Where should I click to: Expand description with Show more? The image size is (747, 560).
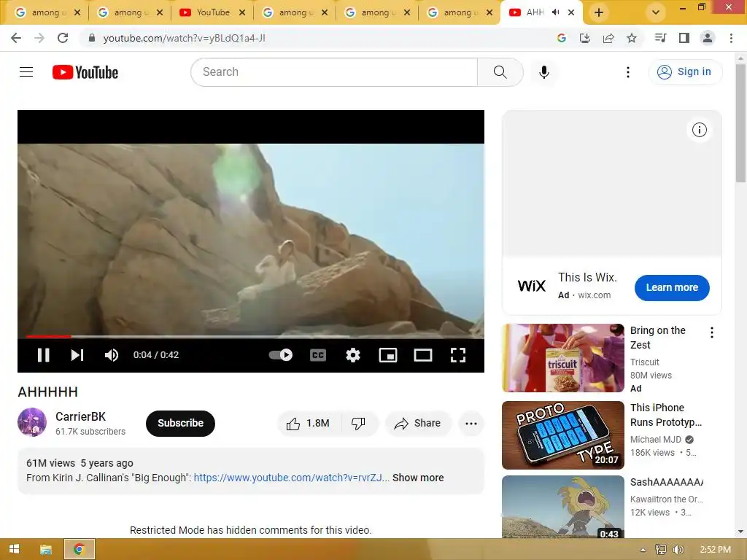coord(418,478)
